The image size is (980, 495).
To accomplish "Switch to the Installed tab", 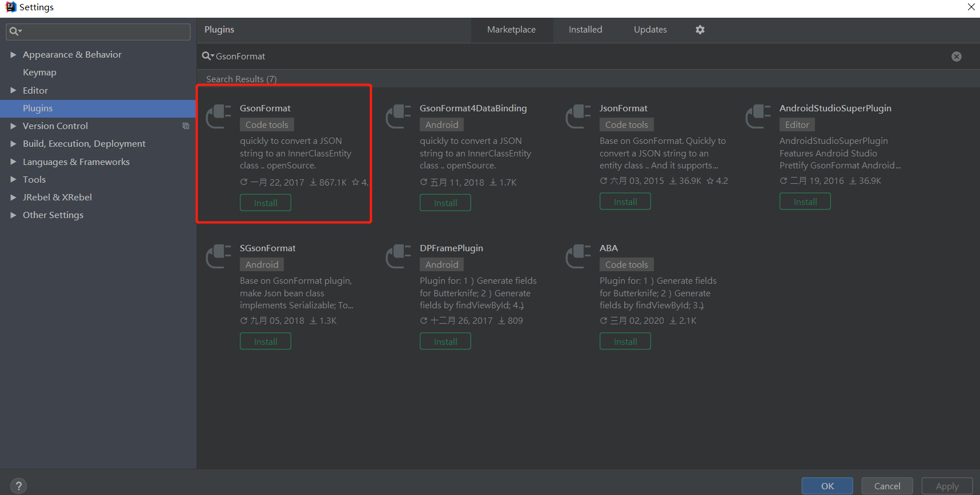I will [x=585, y=30].
